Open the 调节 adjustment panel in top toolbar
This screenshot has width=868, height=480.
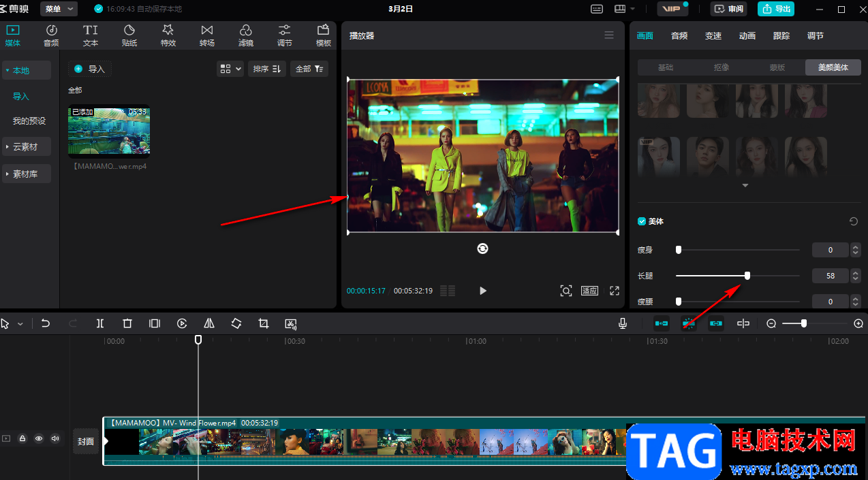(285, 35)
